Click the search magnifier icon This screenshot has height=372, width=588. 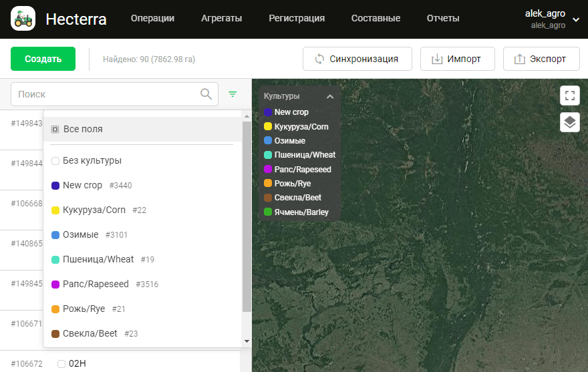tap(206, 94)
